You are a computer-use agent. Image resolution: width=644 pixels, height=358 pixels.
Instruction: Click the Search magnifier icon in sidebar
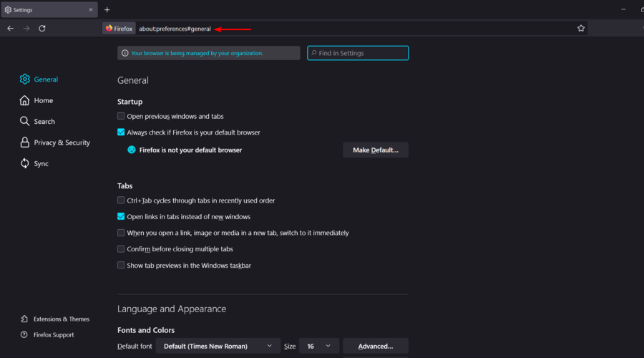pos(24,121)
